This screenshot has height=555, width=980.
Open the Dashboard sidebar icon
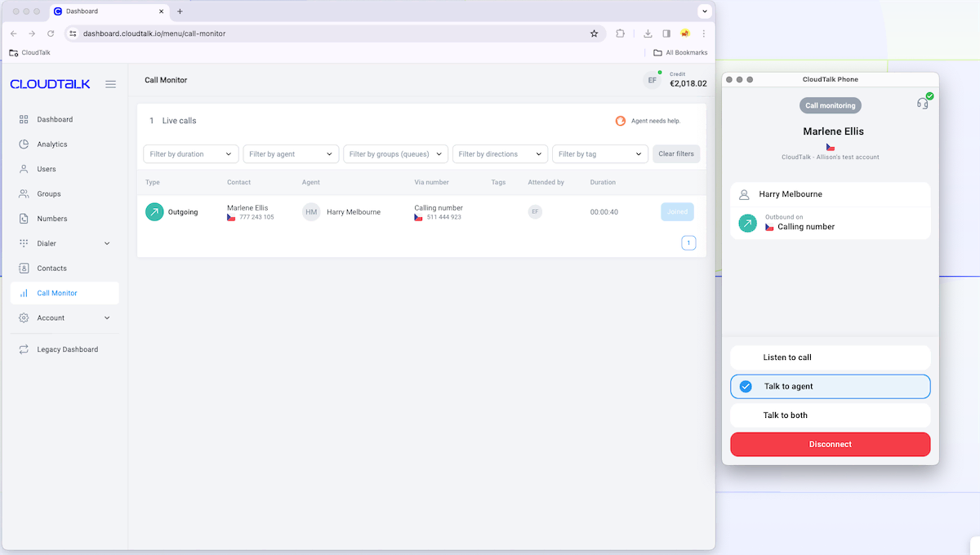24,119
